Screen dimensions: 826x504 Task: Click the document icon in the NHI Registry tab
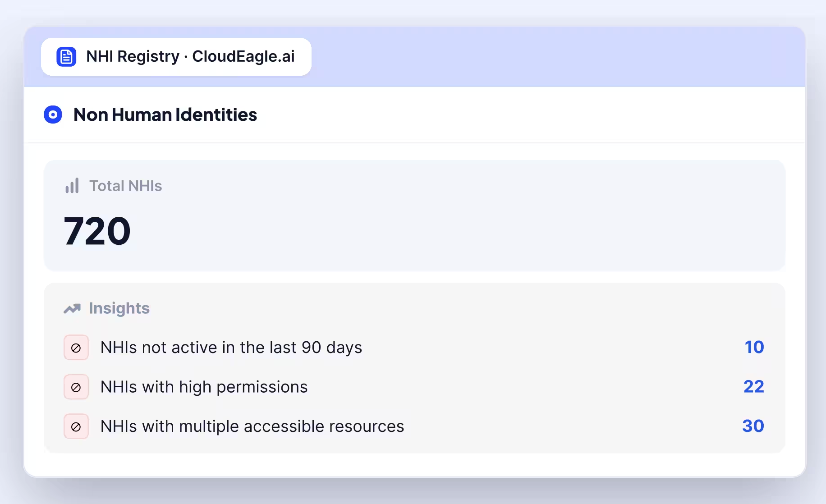tap(66, 57)
